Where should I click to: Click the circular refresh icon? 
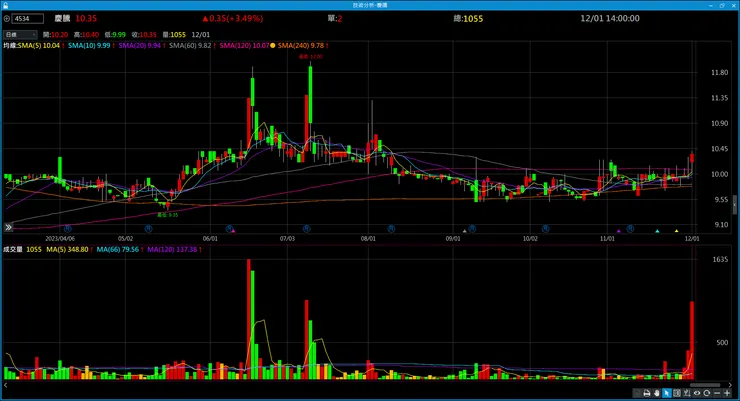click(706, 393)
